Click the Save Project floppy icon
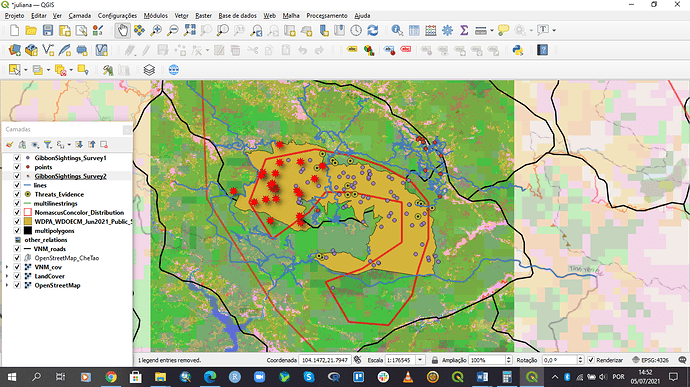This screenshot has height=387, width=690. 48,30
